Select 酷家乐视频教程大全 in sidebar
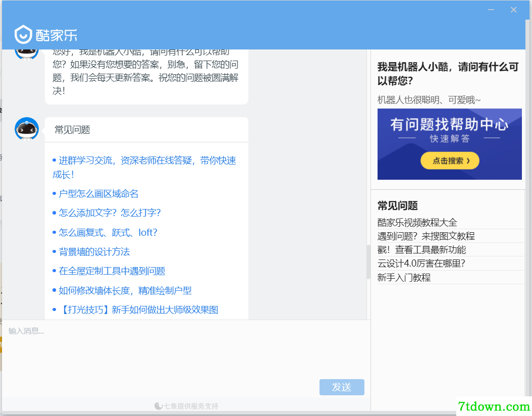The height and width of the screenshot is (416, 532). pyautogui.click(x=417, y=223)
